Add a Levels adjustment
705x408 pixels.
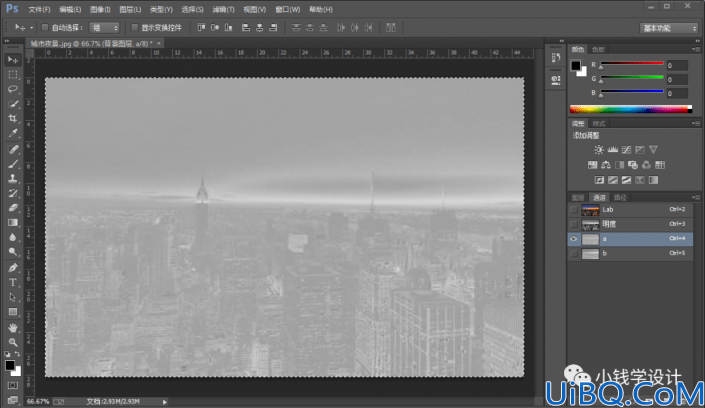(612, 150)
